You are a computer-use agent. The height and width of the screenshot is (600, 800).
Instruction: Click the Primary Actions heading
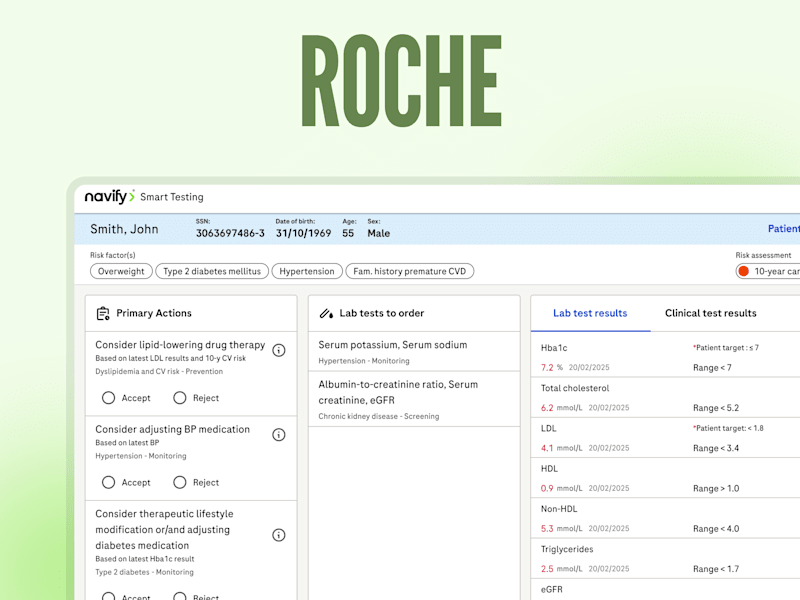coord(154,313)
